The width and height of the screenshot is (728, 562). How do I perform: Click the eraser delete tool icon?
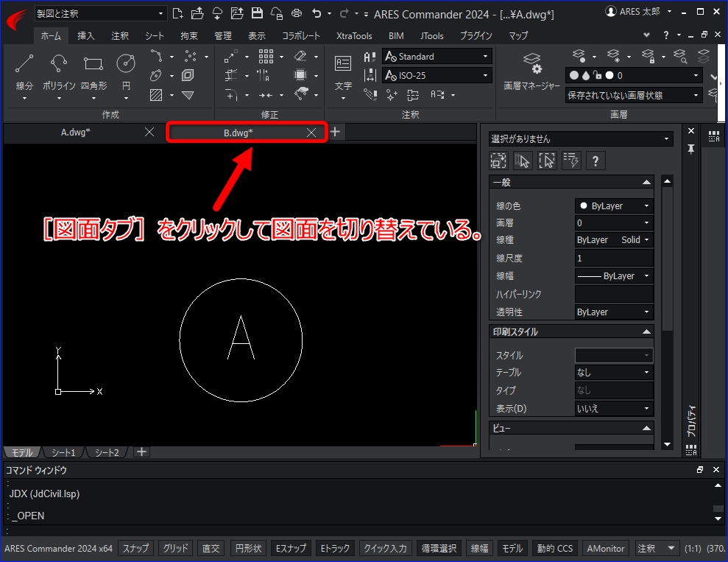pyautogui.click(x=300, y=56)
